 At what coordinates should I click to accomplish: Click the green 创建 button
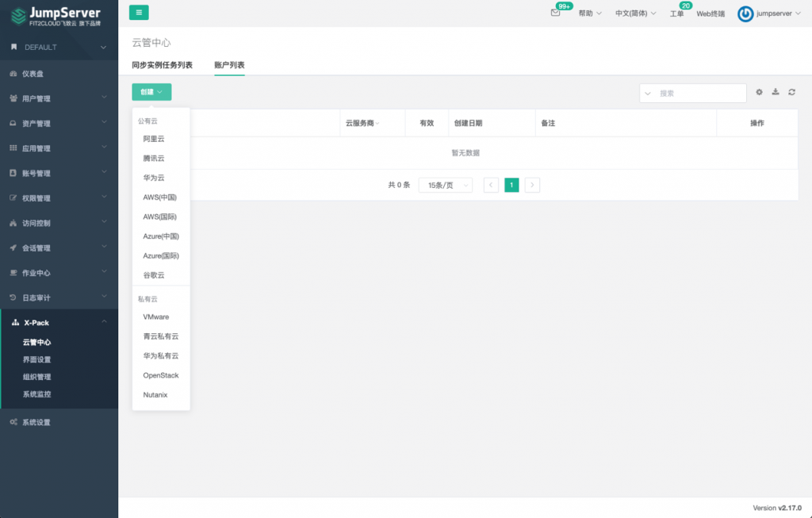[151, 92]
